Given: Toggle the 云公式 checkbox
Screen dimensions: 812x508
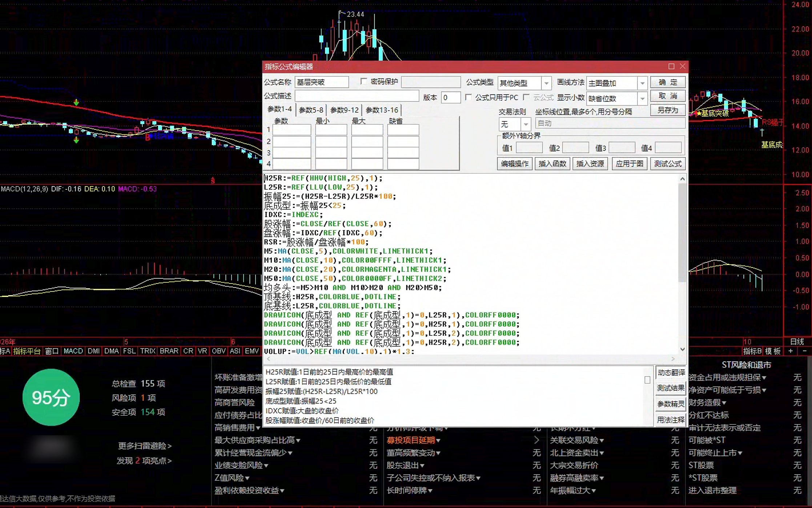Looking at the screenshot, I should pos(526,97).
